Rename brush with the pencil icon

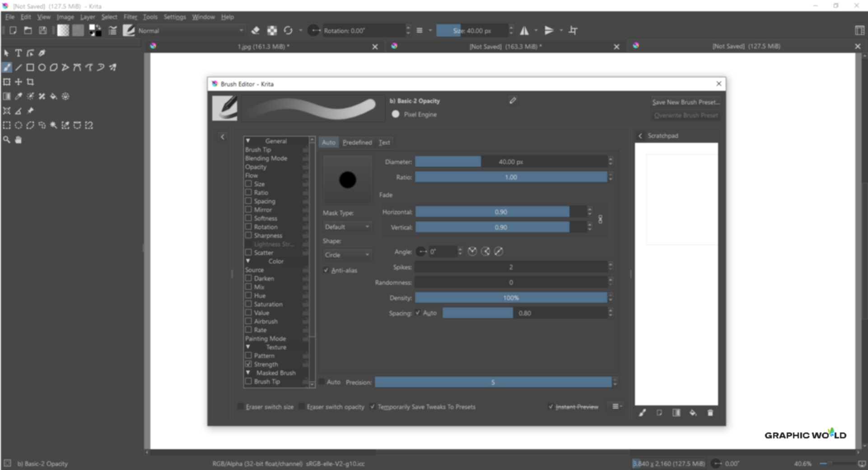click(x=513, y=101)
